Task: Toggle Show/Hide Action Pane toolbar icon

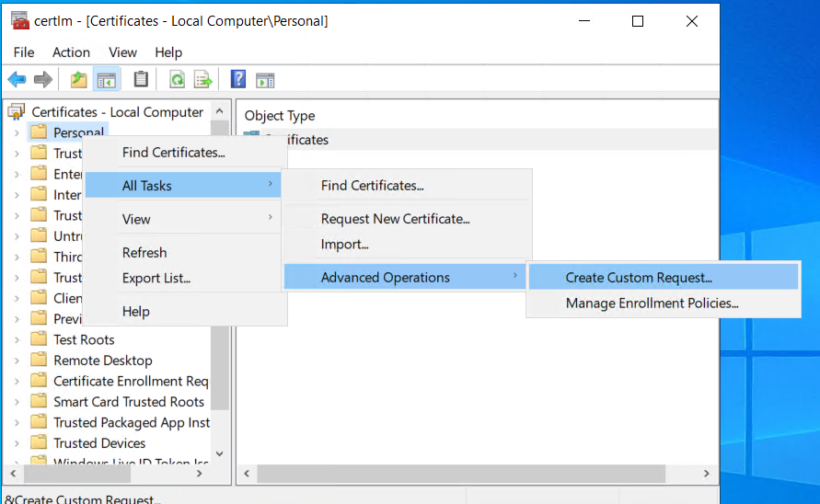Action: click(x=265, y=80)
